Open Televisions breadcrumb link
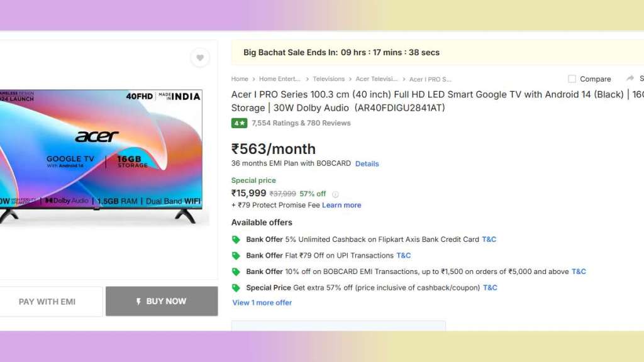 pos(329,79)
